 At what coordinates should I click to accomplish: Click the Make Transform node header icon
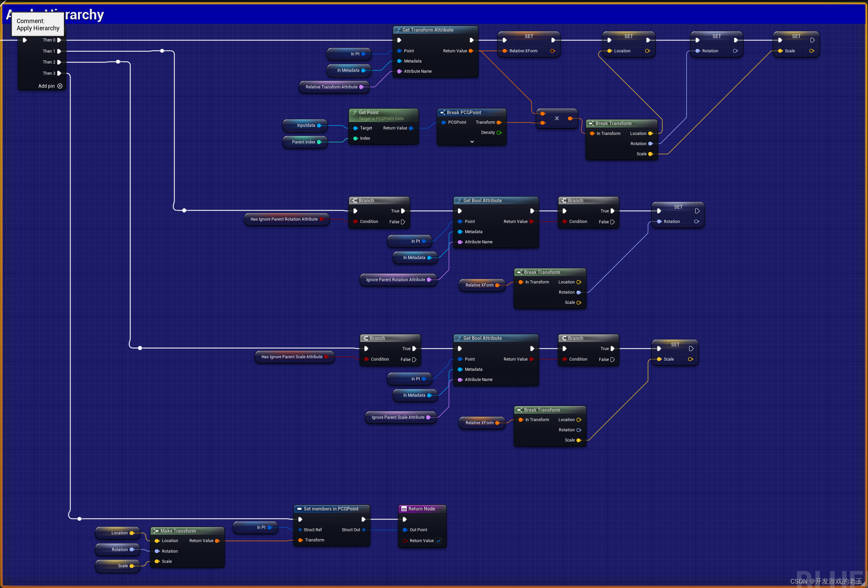coord(156,531)
